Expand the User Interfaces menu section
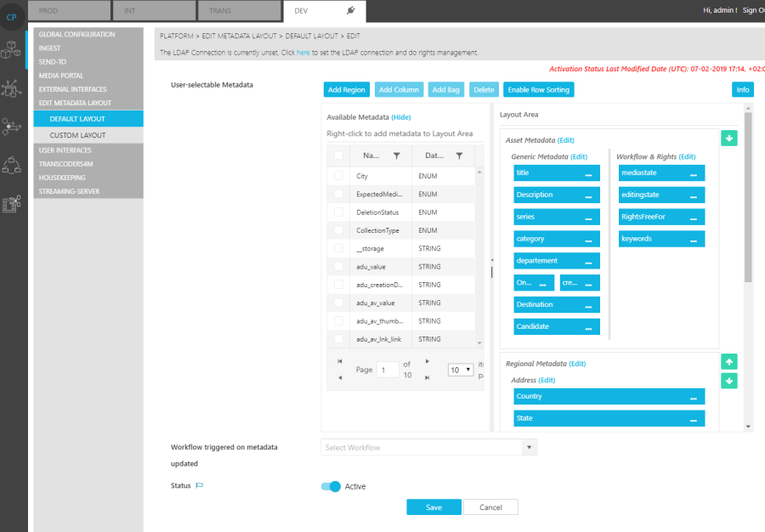Image resolution: width=765 pixels, height=532 pixels. 65,150
